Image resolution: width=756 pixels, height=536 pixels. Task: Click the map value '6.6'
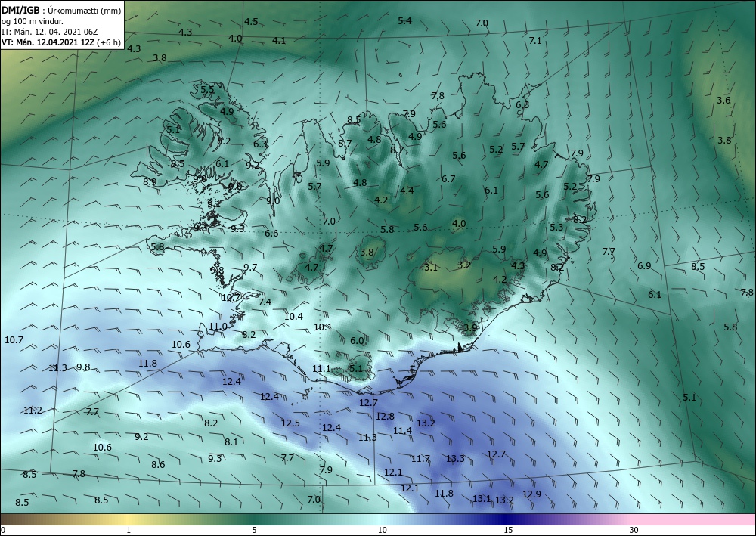[x=271, y=234]
